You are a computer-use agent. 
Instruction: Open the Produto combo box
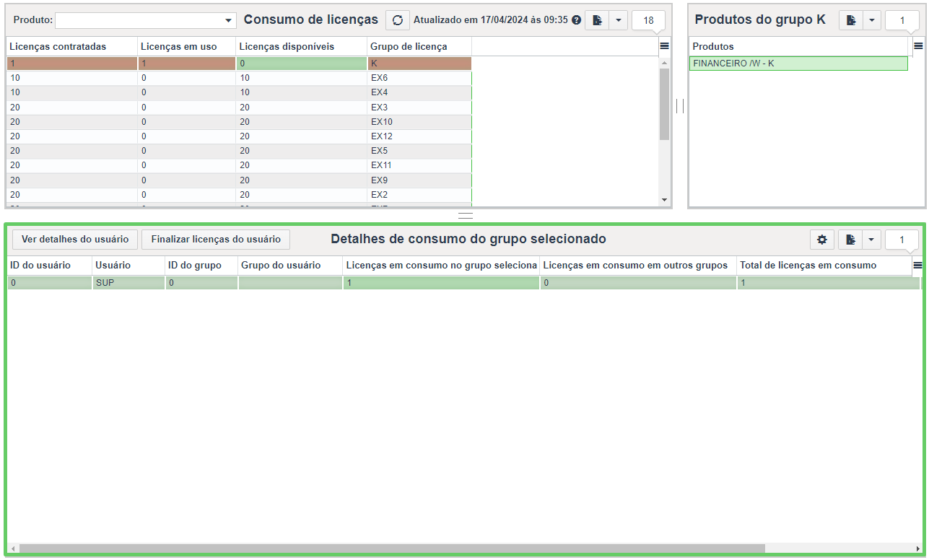point(146,20)
